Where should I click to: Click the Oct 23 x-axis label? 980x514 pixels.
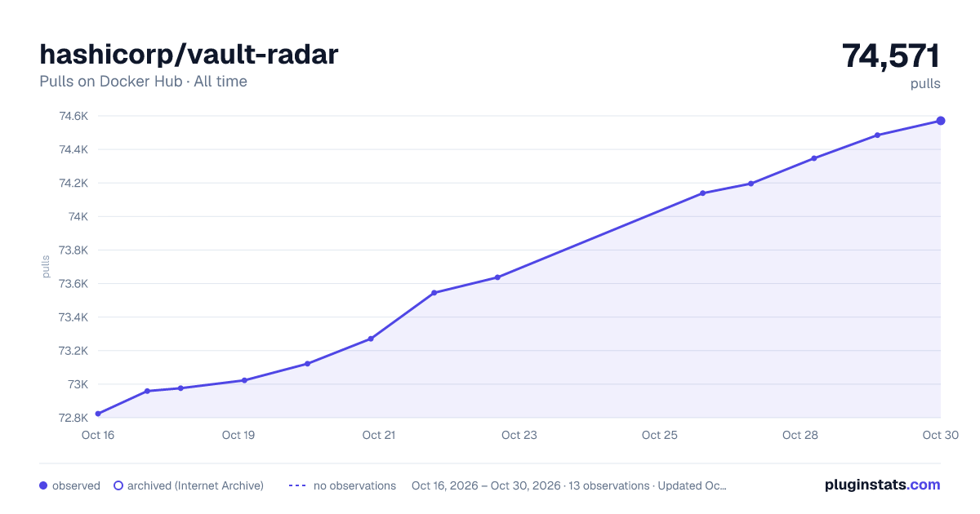tap(519, 435)
